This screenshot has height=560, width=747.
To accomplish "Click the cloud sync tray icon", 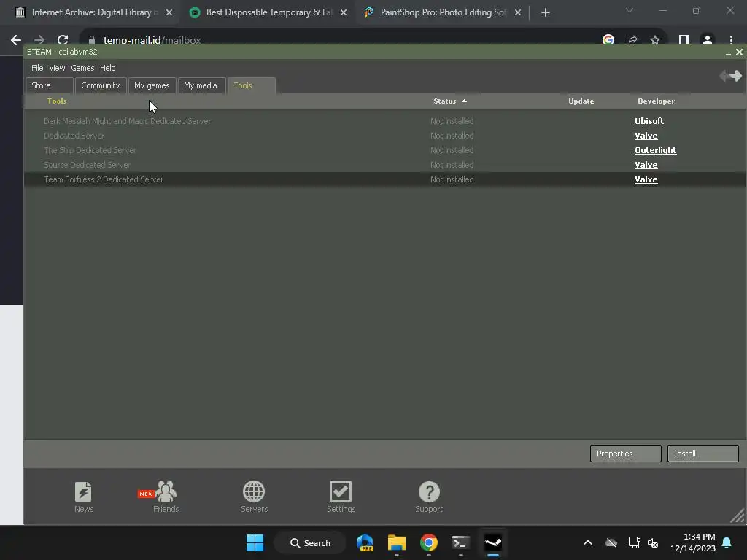I will click(x=611, y=542).
